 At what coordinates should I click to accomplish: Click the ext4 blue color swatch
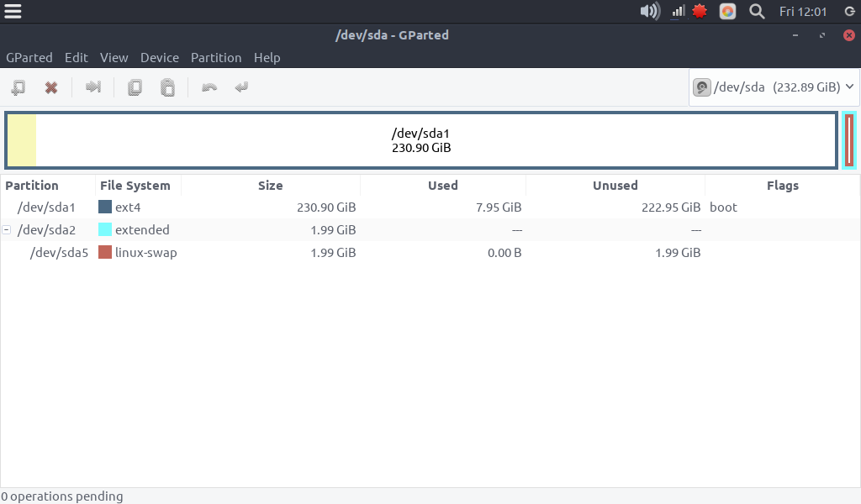click(105, 207)
